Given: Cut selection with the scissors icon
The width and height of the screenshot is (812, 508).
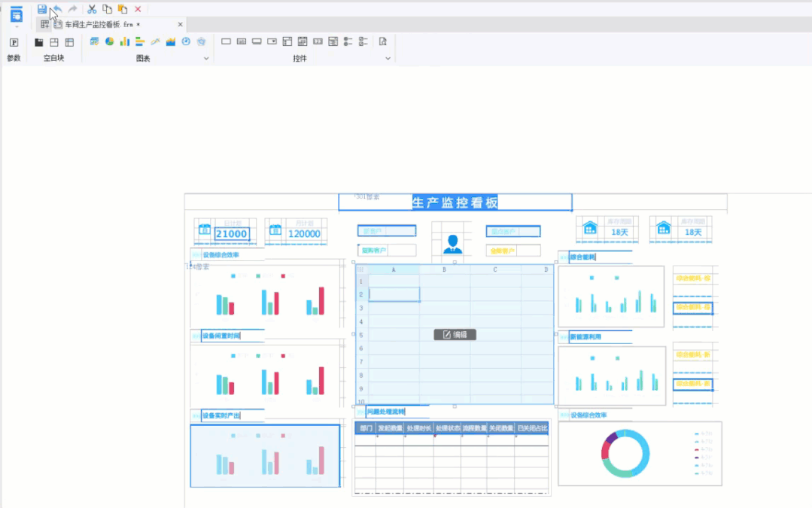Looking at the screenshot, I should tap(92, 9).
